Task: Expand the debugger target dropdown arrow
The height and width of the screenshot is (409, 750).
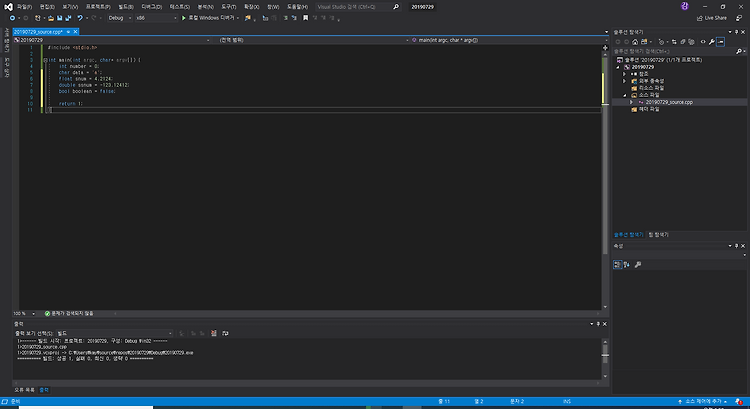Action: 238,18
